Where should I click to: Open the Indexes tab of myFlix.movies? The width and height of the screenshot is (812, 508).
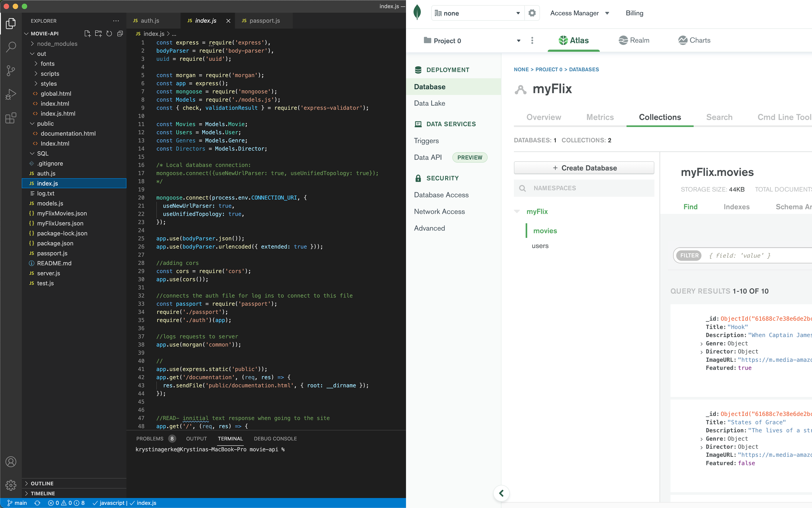(x=736, y=207)
